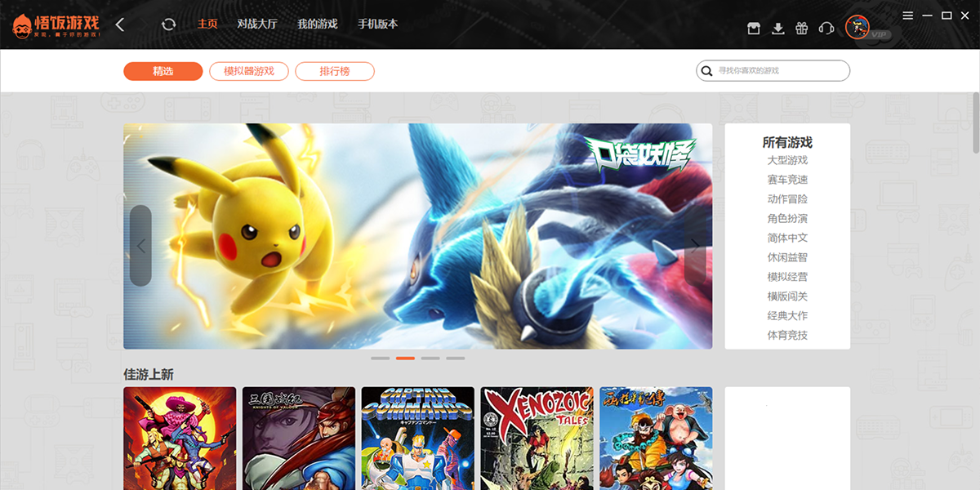The height and width of the screenshot is (490, 980).
Task: Select the third carousel indicator dot
Action: [x=430, y=358]
